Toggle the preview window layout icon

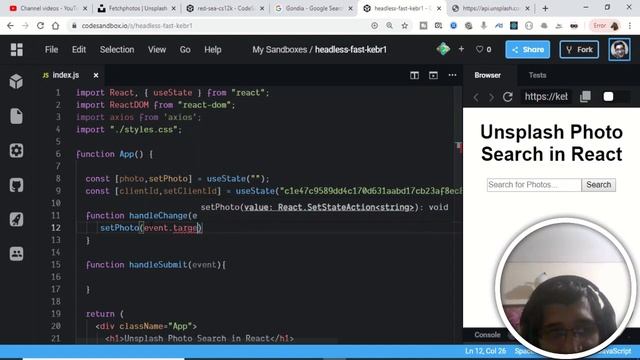(433, 75)
